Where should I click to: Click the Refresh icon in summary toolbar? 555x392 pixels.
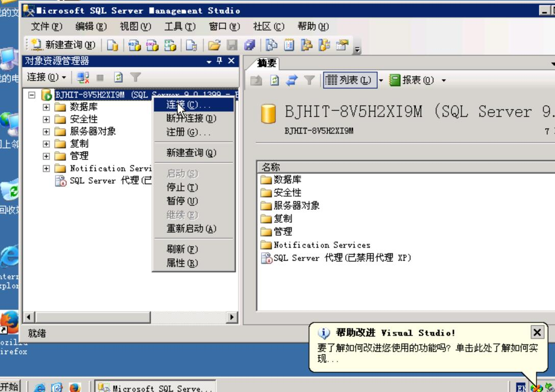pyautogui.click(x=275, y=80)
